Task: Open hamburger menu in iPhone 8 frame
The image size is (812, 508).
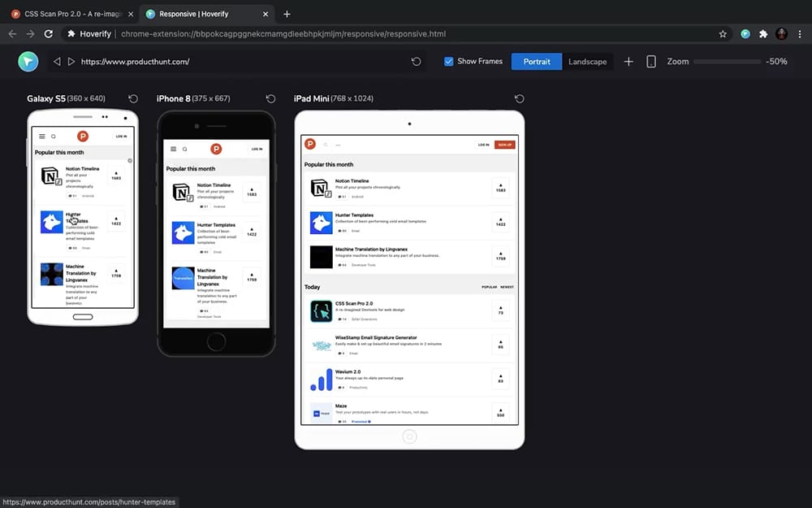Action: [174, 149]
